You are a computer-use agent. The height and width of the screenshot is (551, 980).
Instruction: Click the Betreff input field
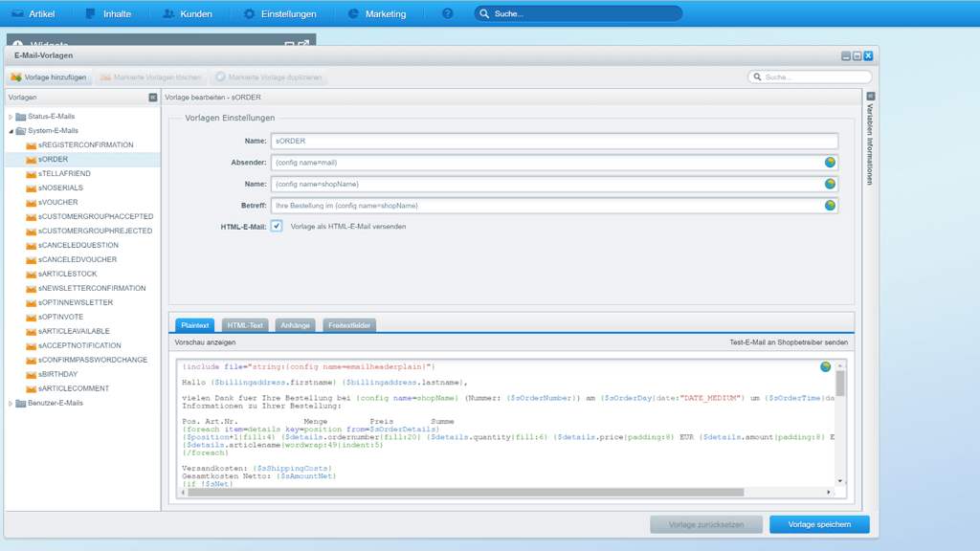pos(554,206)
